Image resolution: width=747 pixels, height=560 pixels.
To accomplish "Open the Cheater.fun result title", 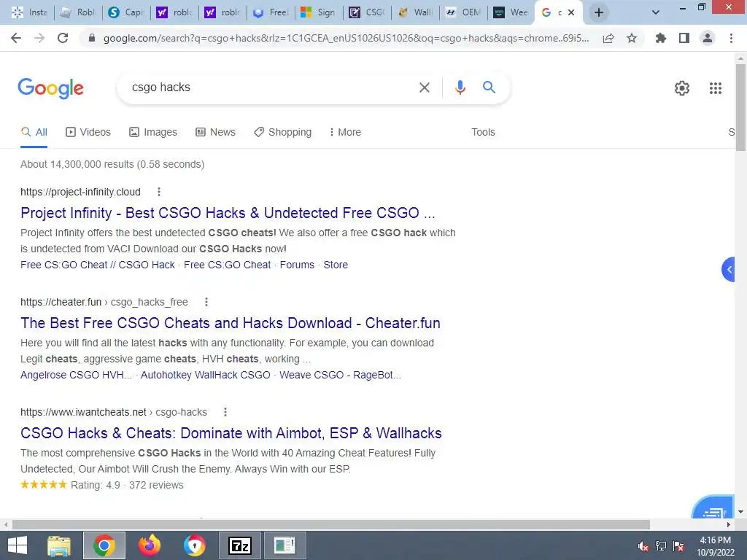I will 230,323.
